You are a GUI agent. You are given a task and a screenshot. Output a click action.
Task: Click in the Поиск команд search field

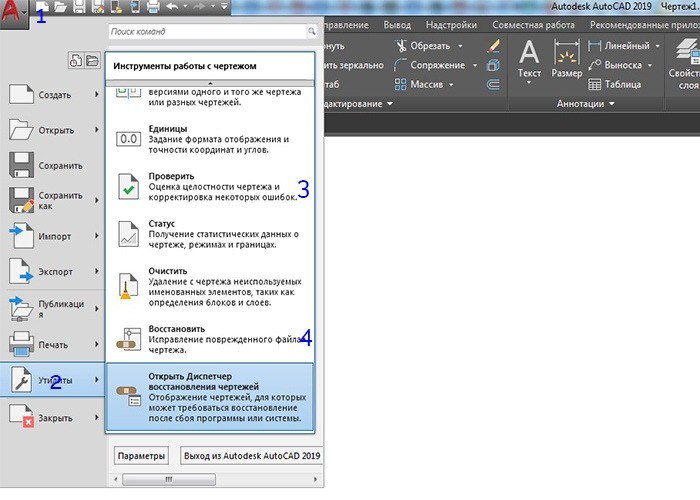coord(207,31)
